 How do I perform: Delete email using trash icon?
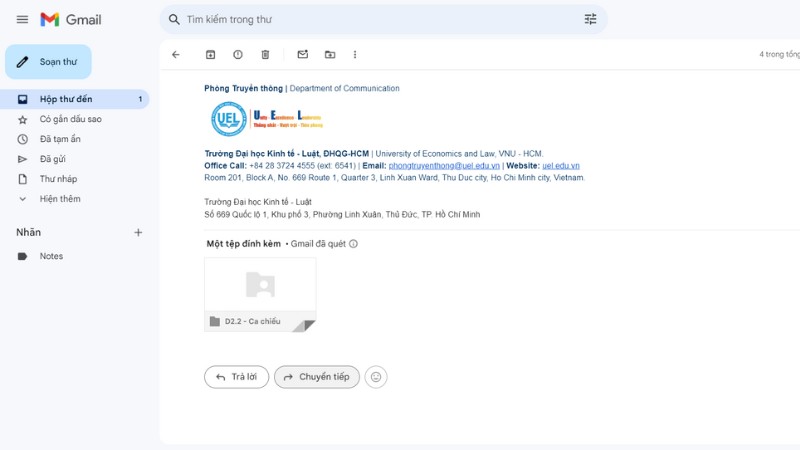pos(265,55)
